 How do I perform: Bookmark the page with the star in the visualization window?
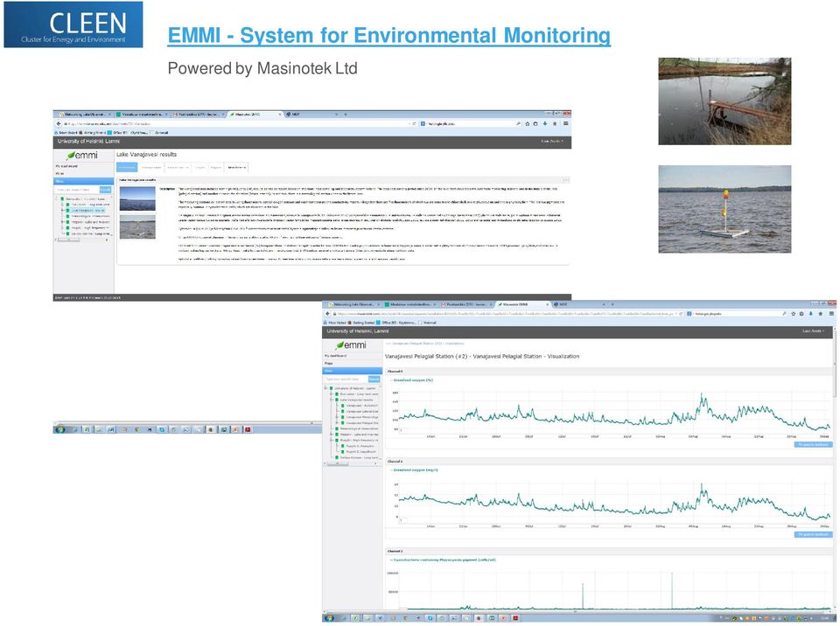coord(793,314)
